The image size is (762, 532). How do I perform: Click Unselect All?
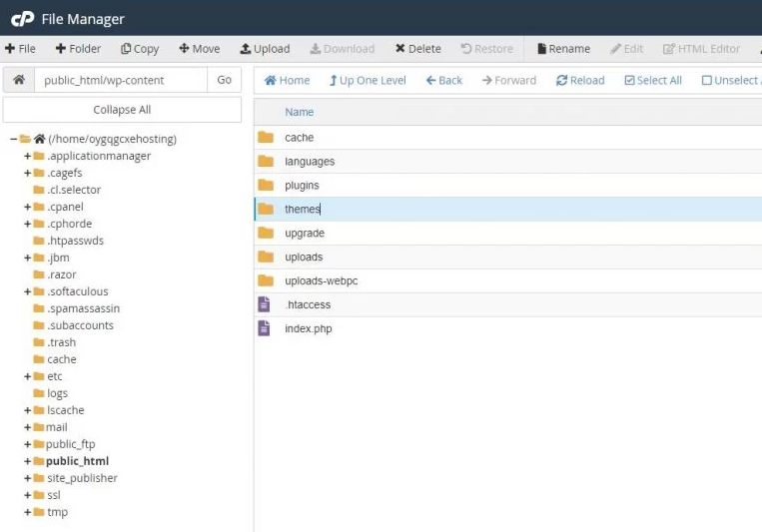coord(731,80)
